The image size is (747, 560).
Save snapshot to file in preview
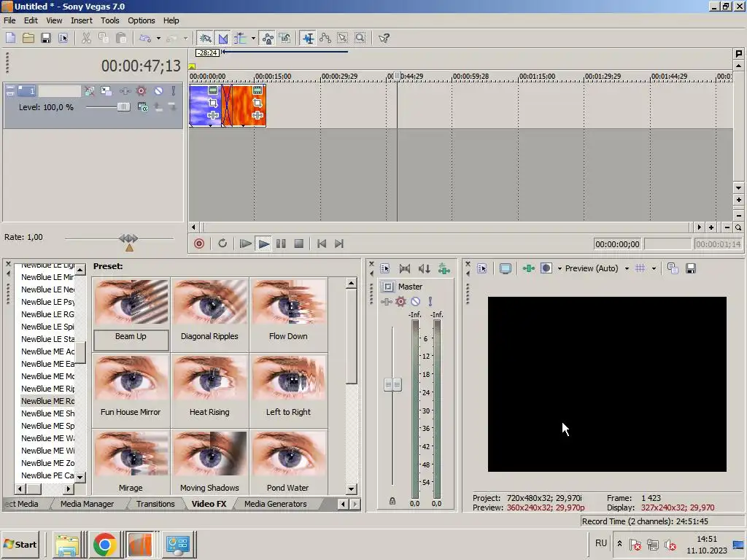click(x=691, y=268)
